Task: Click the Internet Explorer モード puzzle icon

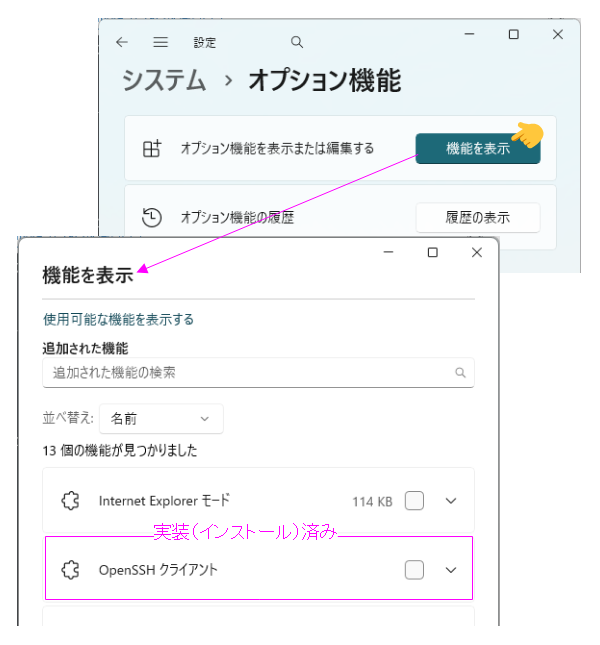Action: tap(70, 501)
